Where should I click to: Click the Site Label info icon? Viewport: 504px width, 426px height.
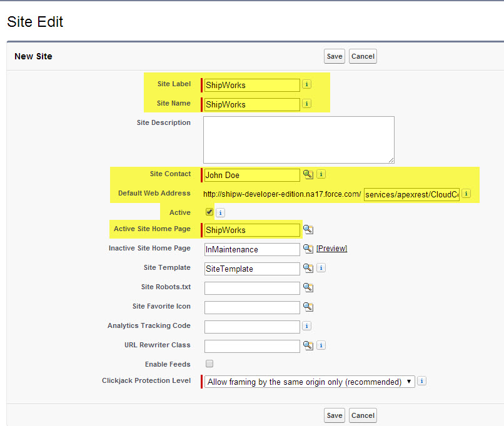click(306, 84)
